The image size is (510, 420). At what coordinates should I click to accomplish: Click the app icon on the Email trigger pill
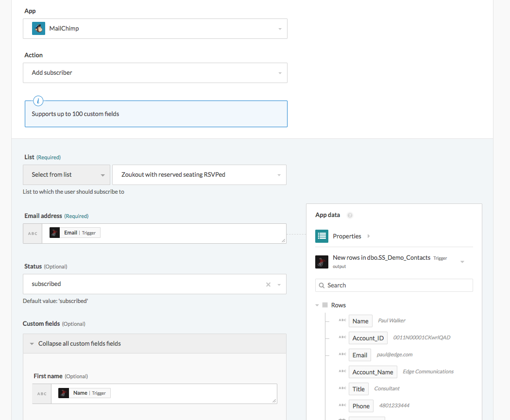click(x=54, y=233)
